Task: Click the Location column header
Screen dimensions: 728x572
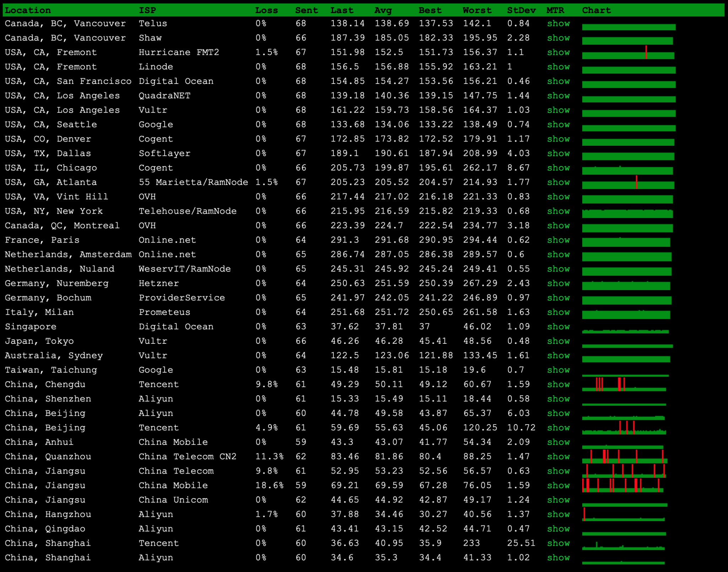Action: [28, 10]
